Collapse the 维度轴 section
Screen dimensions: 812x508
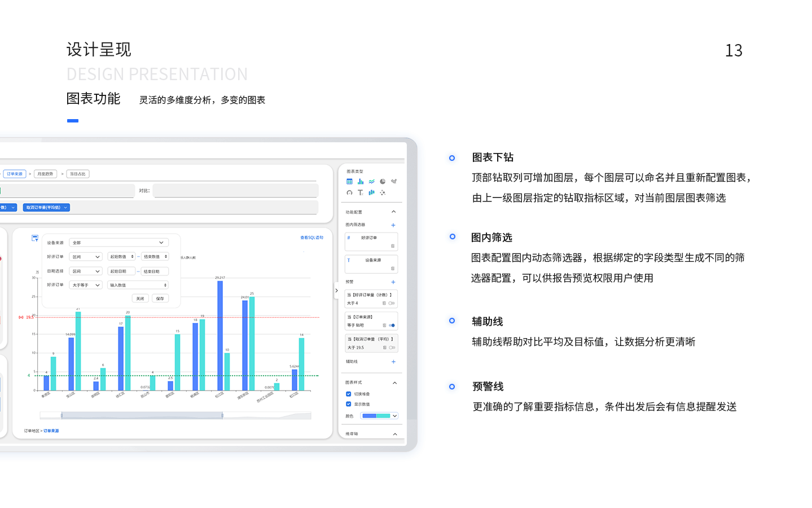pyautogui.click(x=394, y=434)
